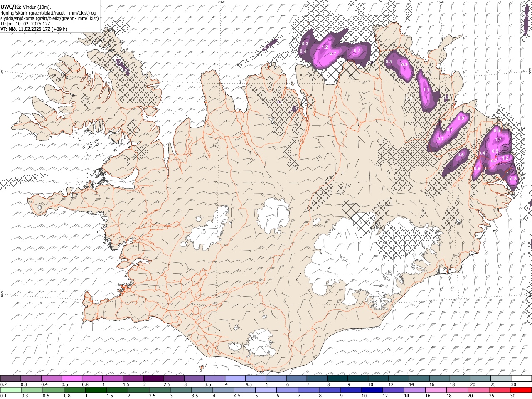Click the bright red rain swatch after 30

pyautogui.click(x=520, y=390)
